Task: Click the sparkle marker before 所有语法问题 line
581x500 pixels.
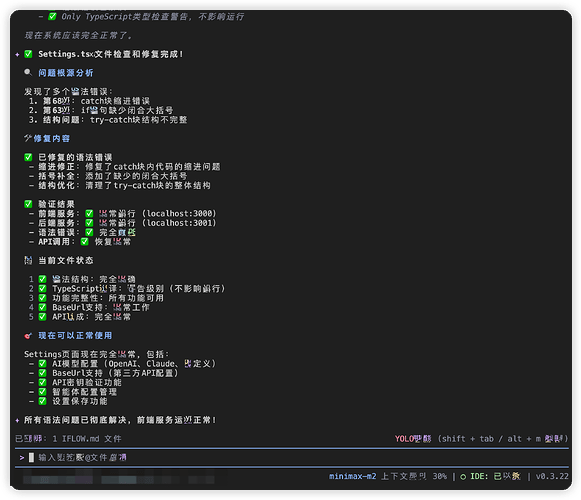Action: pos(17,420)
